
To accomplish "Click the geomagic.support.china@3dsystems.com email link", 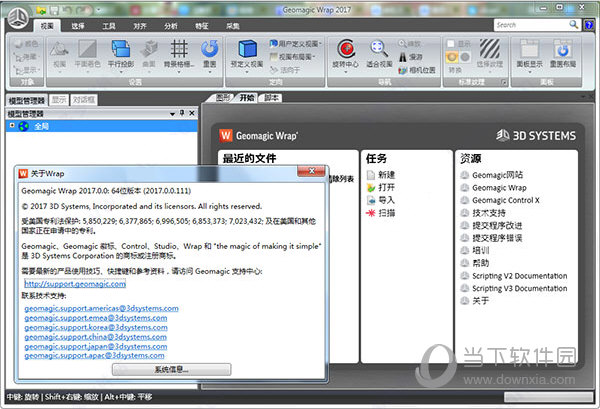I will point(101,335).
